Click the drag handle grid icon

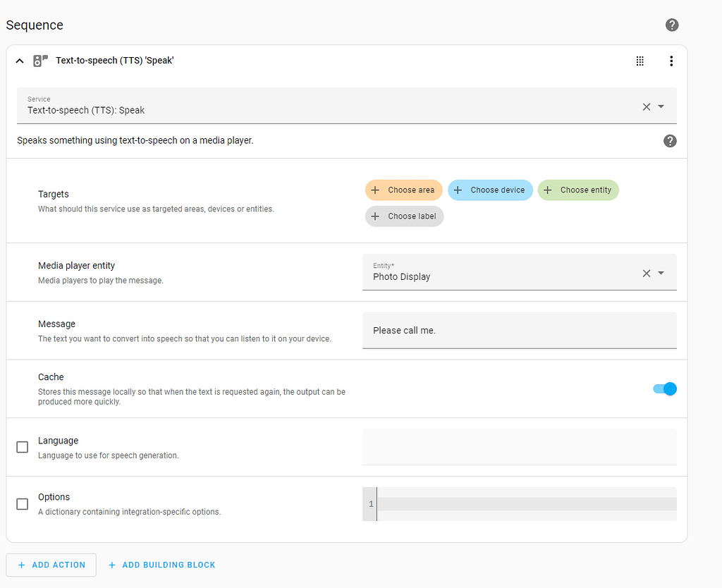coord(640,61)
